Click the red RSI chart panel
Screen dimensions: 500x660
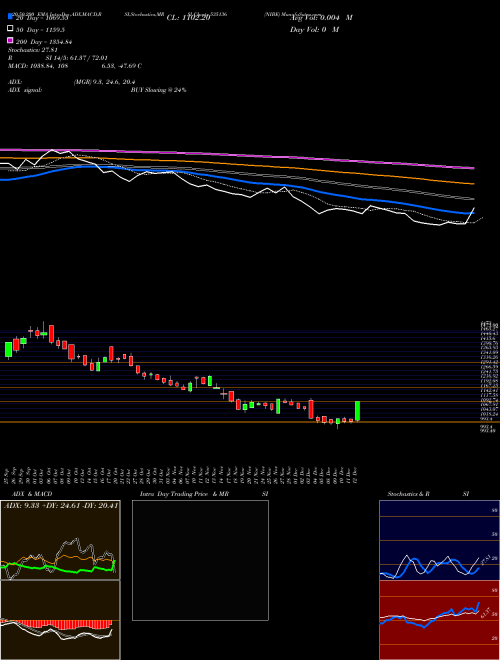pyautogui.click(x=439, y=620)
